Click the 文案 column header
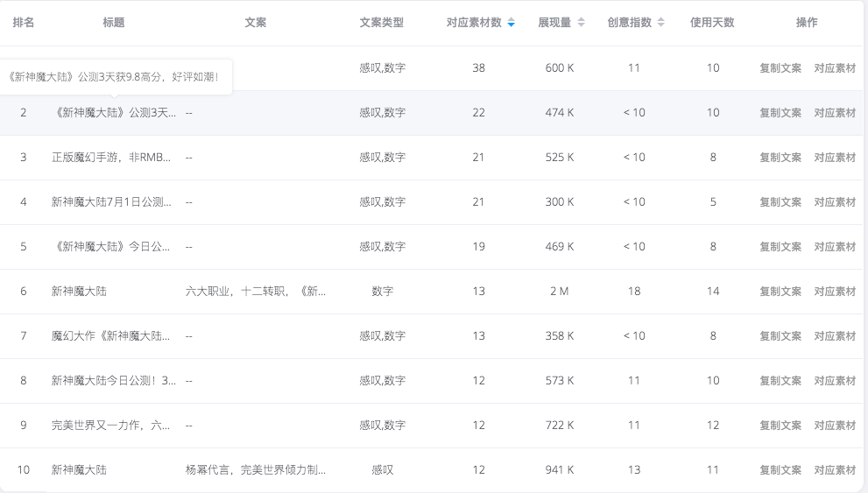The image size is (868, 493). [255, 23]
